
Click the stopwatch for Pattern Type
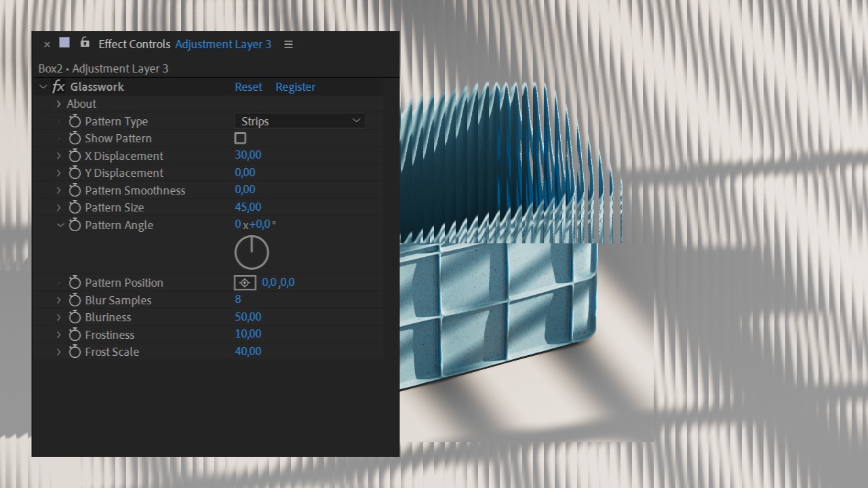tap(75, 121)
